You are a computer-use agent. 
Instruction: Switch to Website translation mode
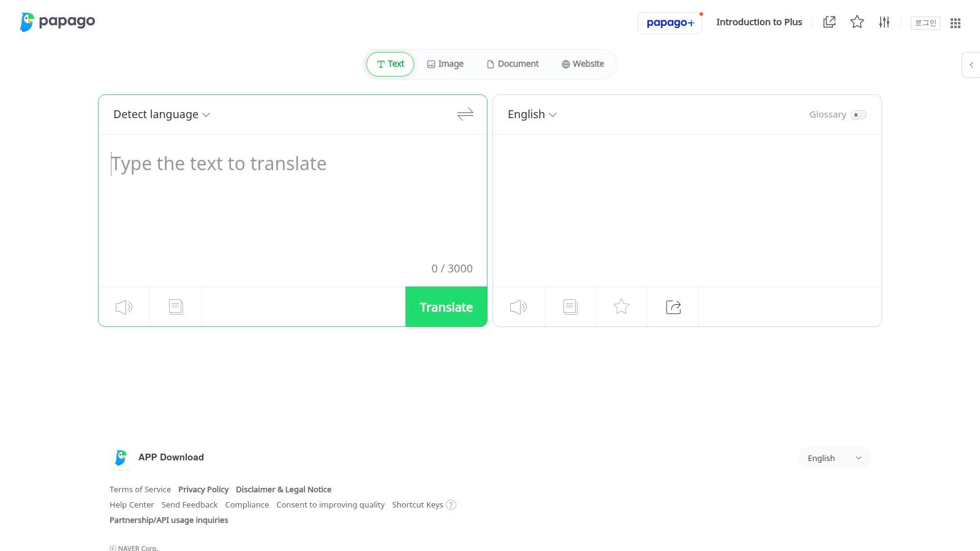582,64
